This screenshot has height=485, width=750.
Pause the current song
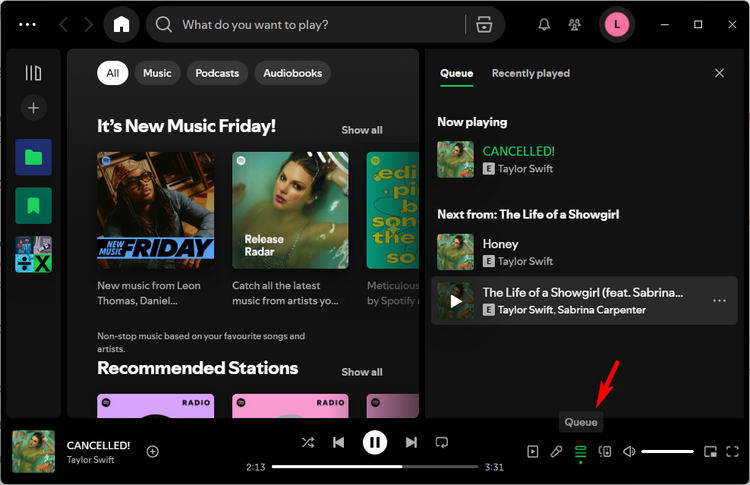tap(374, 442)
